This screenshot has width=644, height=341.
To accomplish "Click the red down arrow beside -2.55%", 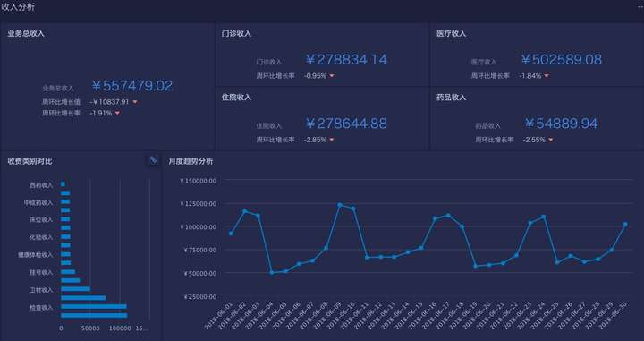I will tap(551, 141).
